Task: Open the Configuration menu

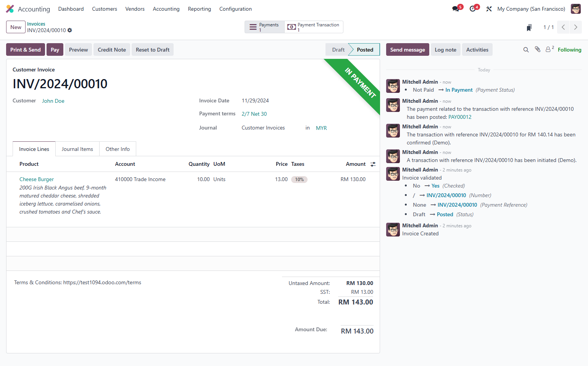Action: pos(235,9)
